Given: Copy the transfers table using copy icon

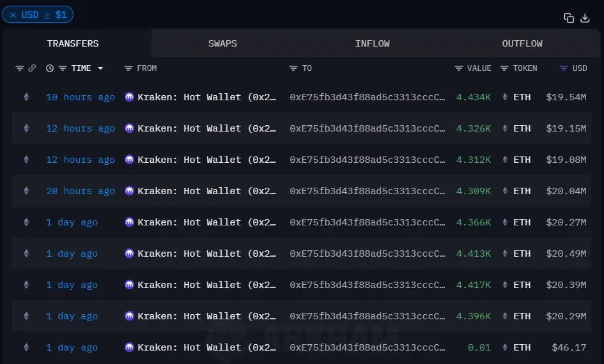Looking at the screenshot, I should (569, 18).
